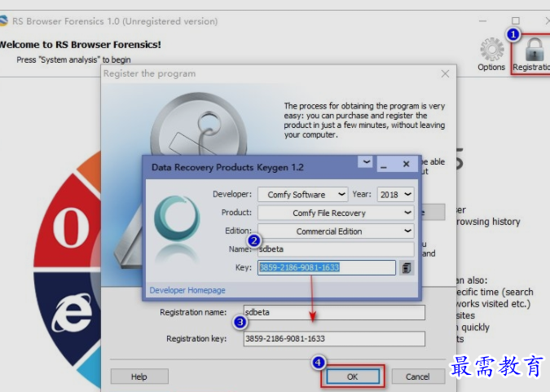Select the Key field in the Keygen
Image resolution: width=550 pixels, height=392 pixels.
(x=327, y=267)
